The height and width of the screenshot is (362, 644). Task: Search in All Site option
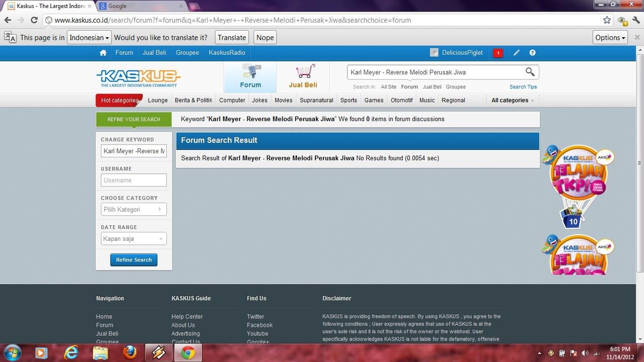pyautogui.click(x=388, y=87)
